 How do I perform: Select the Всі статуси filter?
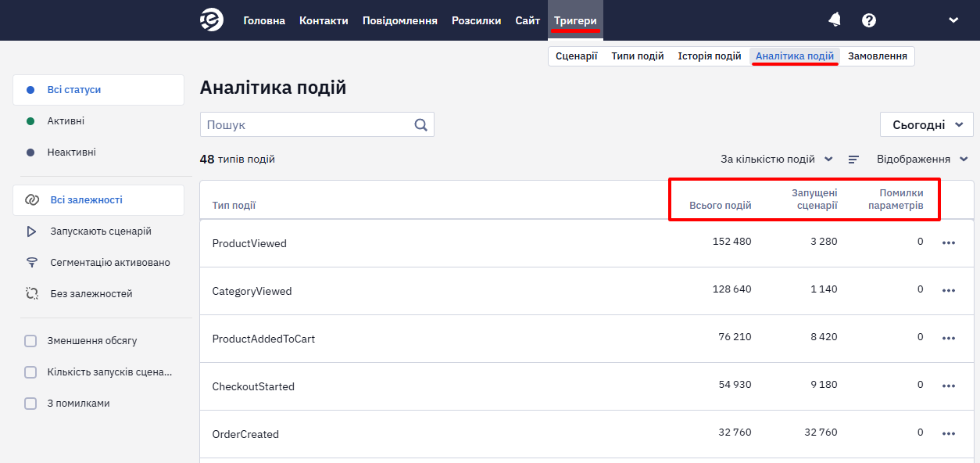pos(98,90)
